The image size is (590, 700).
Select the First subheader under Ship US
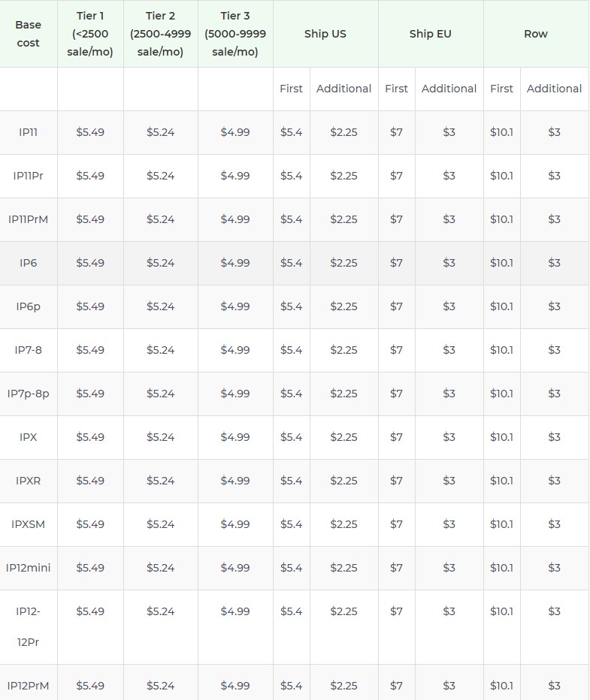[x=291, y=89]
